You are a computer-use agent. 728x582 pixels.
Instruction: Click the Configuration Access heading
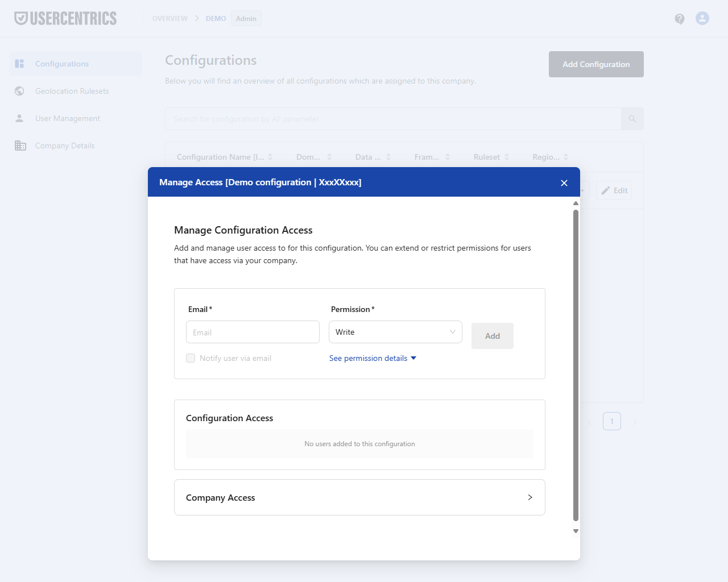click(x=229, y=418)
